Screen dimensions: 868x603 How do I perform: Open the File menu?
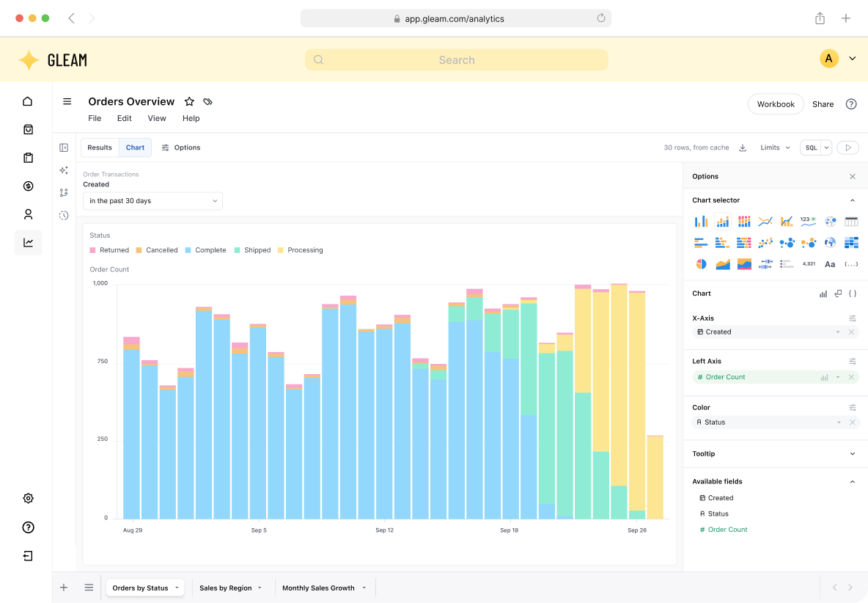(x=95, y=118)
